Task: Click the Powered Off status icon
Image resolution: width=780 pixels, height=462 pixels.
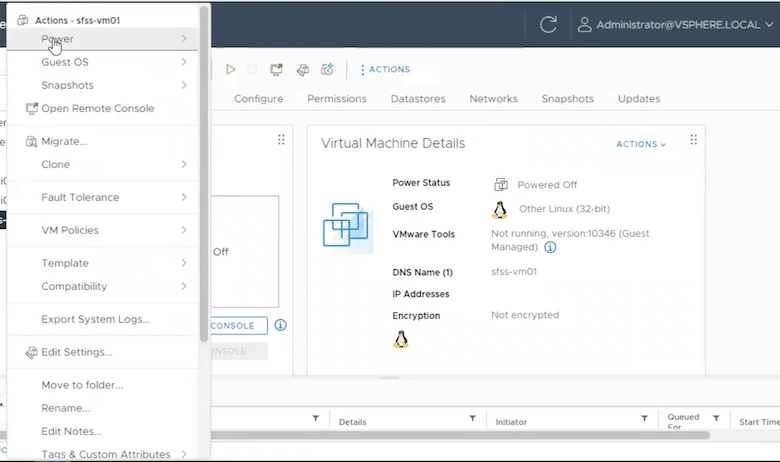Action: coord(501,185)
